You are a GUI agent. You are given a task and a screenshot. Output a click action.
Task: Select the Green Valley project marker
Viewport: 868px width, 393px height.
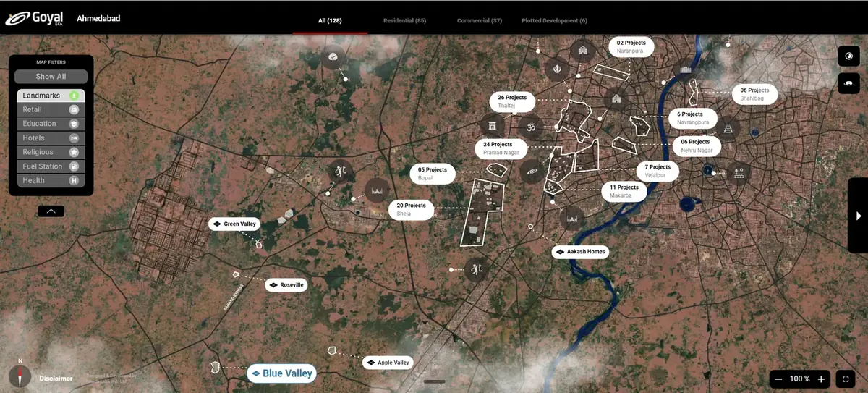pos(235,224)
